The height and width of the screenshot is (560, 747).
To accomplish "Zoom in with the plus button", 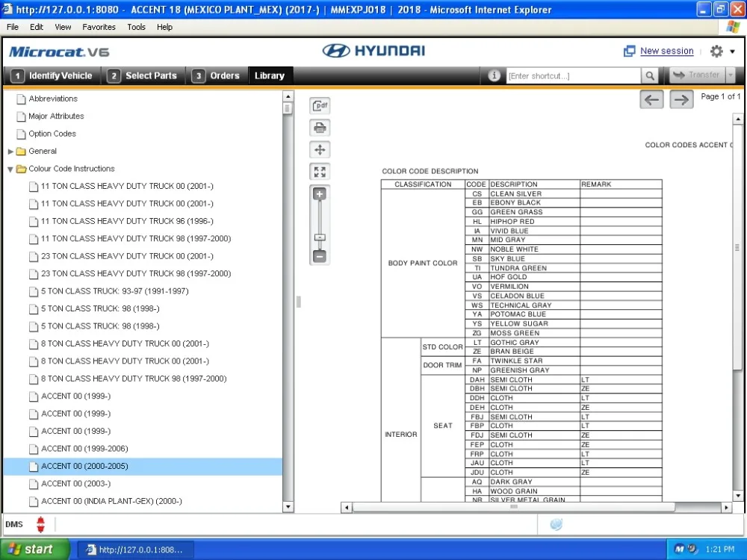I will (320, 194).
